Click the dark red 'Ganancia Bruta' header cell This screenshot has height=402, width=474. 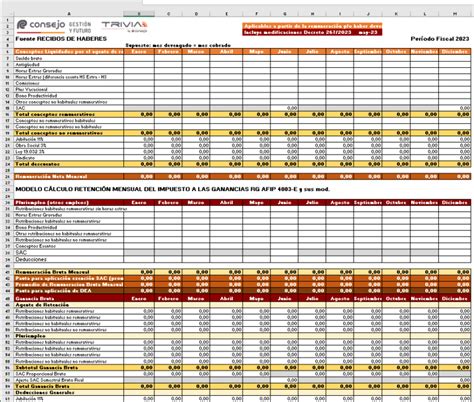tap(69, 299)
